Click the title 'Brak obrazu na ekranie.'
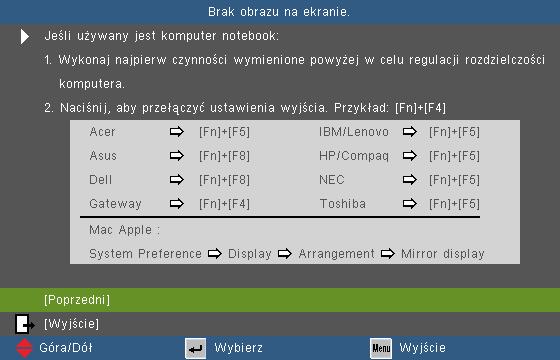Viewport: 560px width, 360px height. pos(279,12)
